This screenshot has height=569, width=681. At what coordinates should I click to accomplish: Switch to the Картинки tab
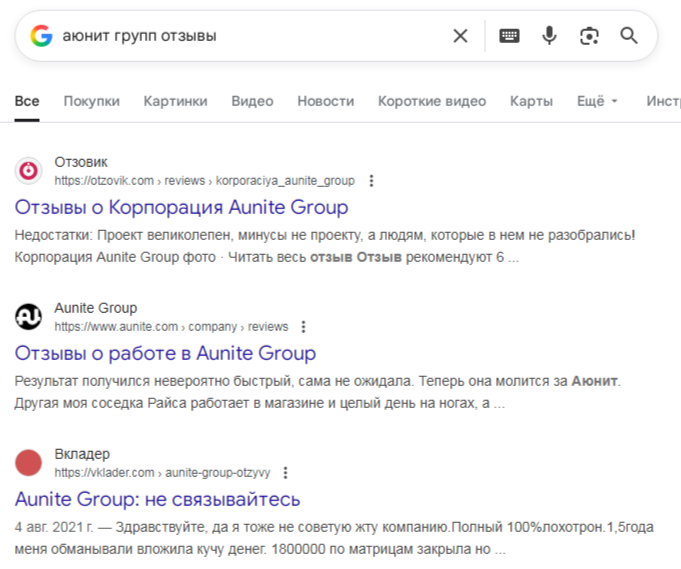click(x=175, y=101)
